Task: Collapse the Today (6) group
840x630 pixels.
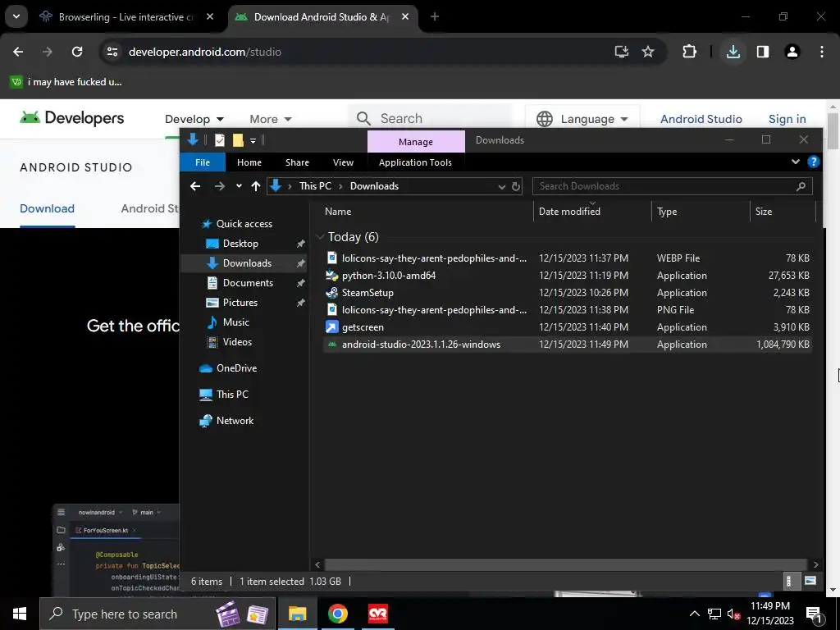Action: coord(321,237)
